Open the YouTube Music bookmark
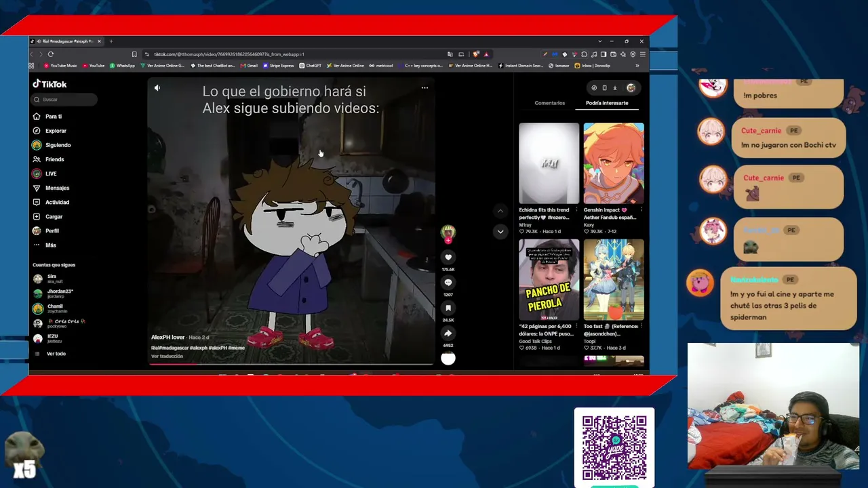 point(60,66)
